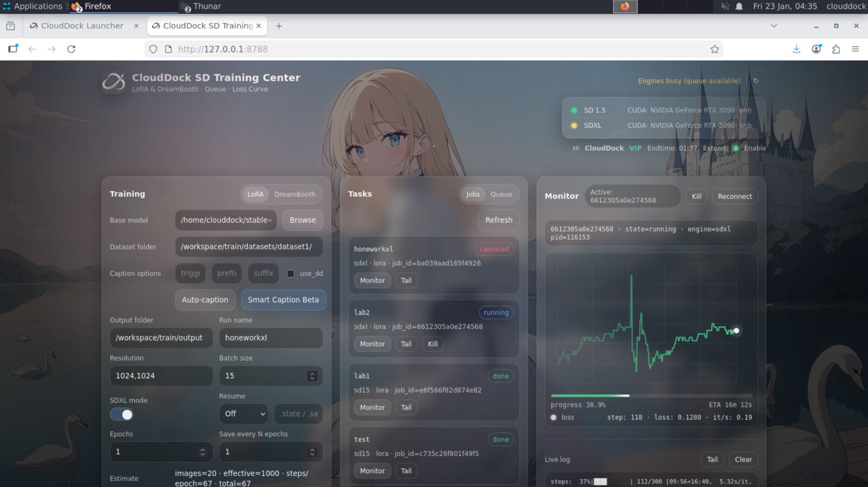Image resolution: width=868 pixels, height=487 pixels.
Task: Open the Firefox downloads panel icon
Action: pyautogui.click(x=796, y=49)
